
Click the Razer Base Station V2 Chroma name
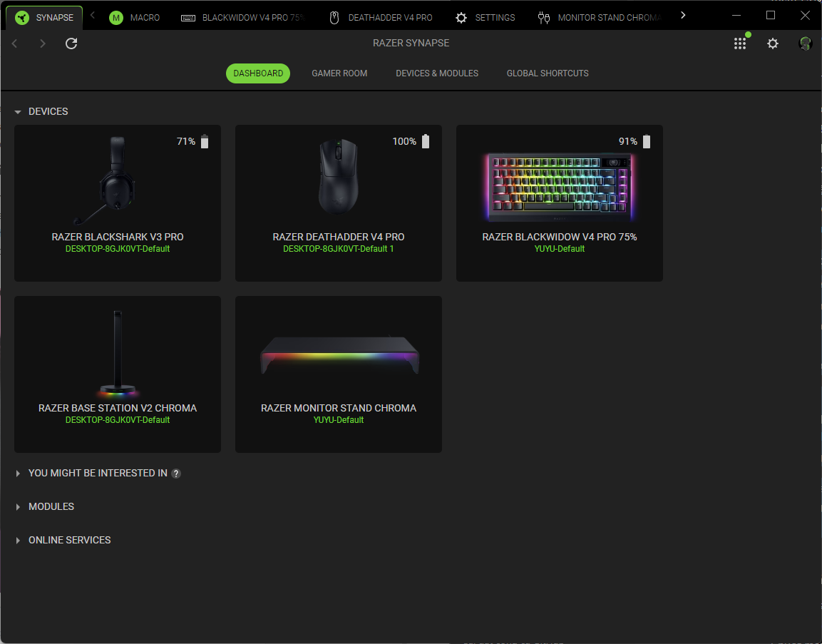point(118,408)
